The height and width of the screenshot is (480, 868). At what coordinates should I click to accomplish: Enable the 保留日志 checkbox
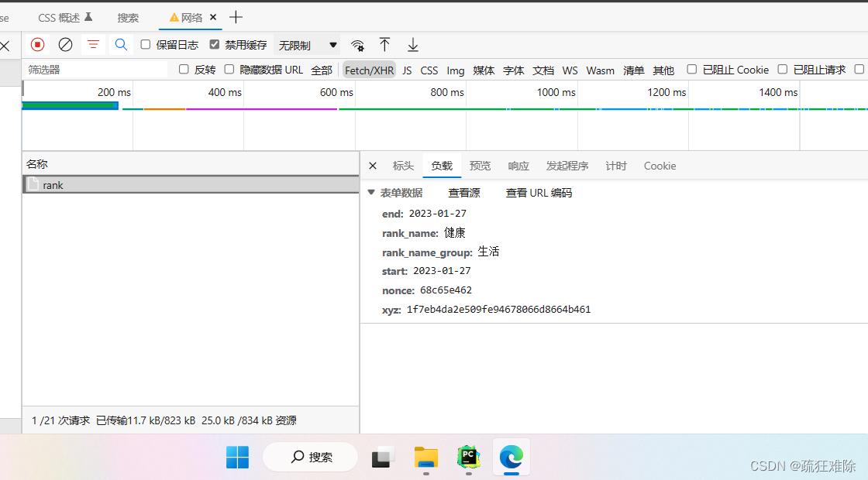point(145,45)
